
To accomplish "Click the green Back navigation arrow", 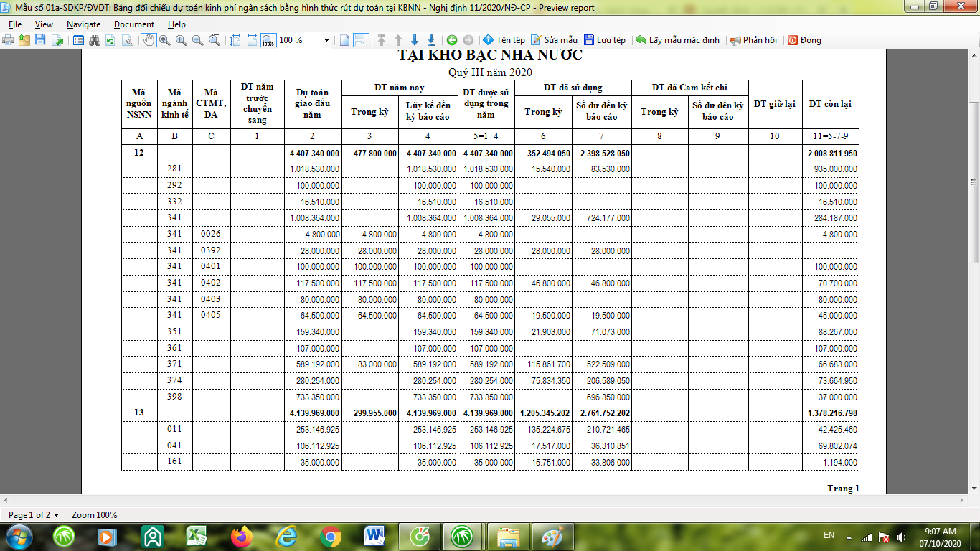I will click(452, 40).
